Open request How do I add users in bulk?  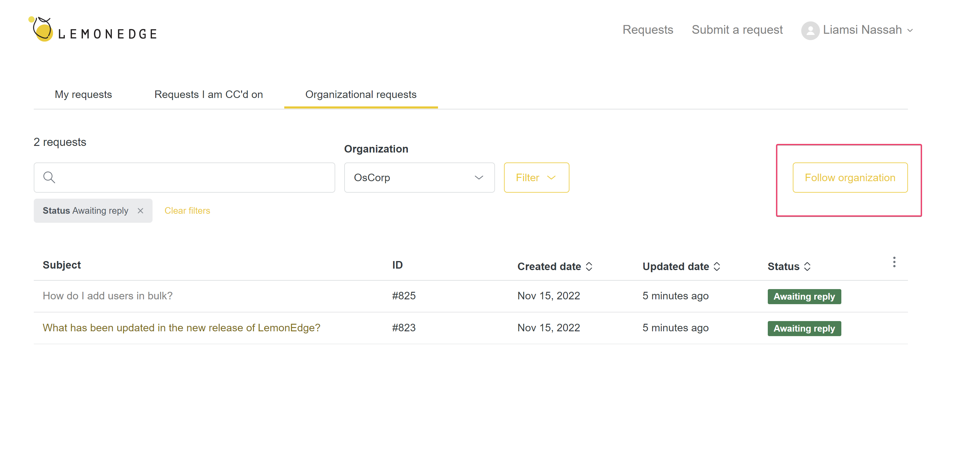108,296
